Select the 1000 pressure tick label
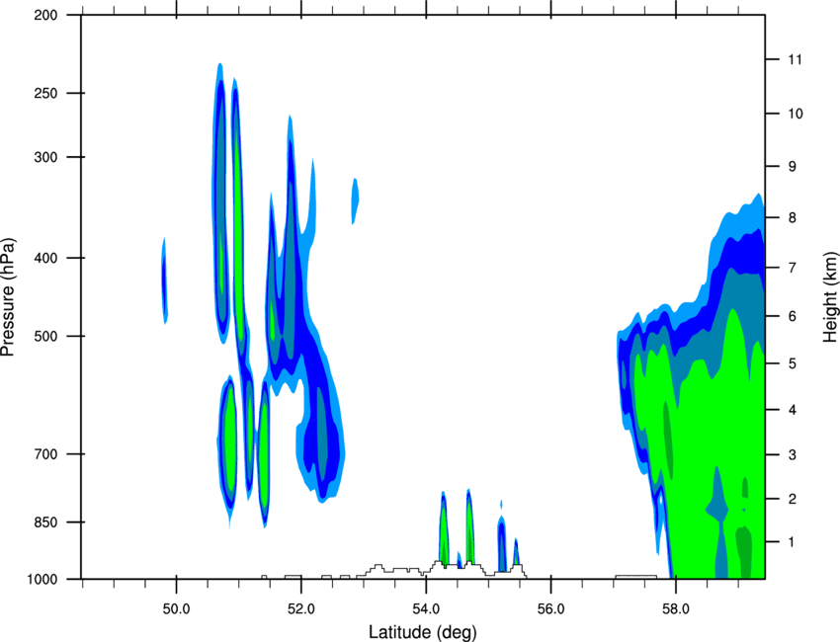 click(42, 580)
